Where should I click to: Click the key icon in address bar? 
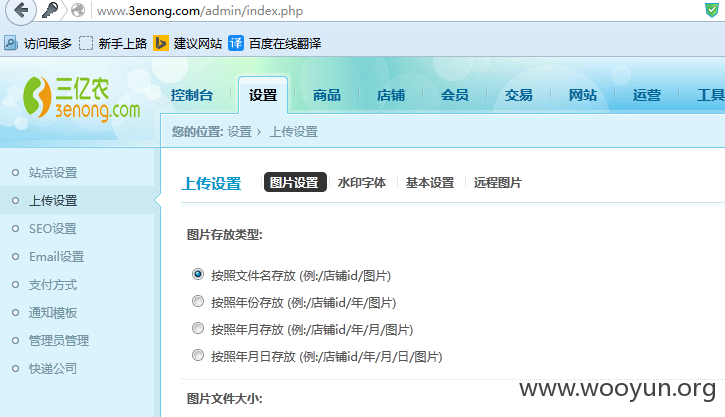pos(50,10)
